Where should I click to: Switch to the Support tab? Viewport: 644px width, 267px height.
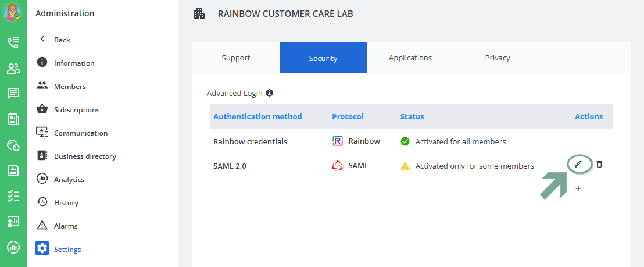[x=236, y=58]
